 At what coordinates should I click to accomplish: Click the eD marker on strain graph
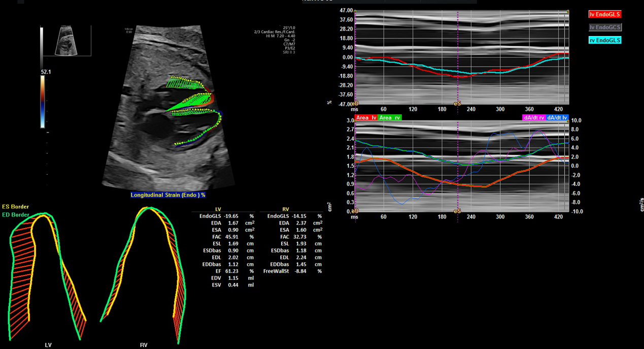pyautogui.click(x=355, y=103)
